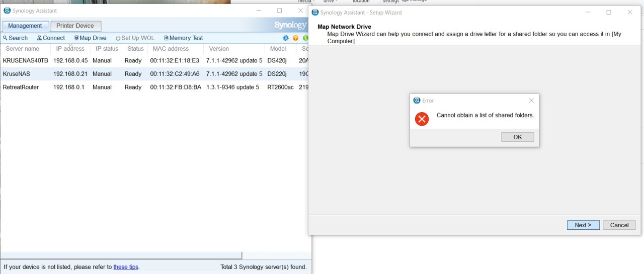This screenshot has width=644, height=274.
Task: Switch to the Printer Device tab
Action: point(75,26)
